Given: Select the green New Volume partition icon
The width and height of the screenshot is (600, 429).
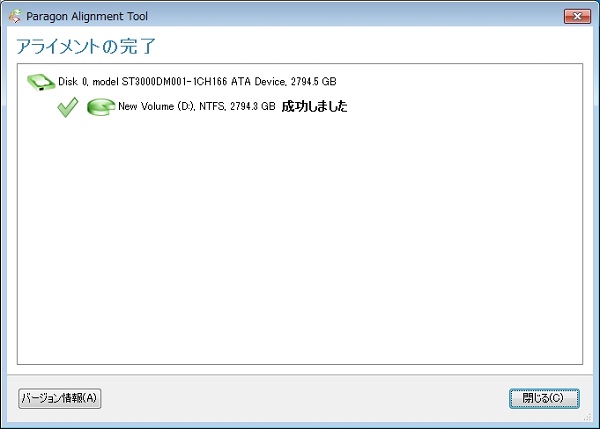Looking at the screenshot, I should coord(101,107).
